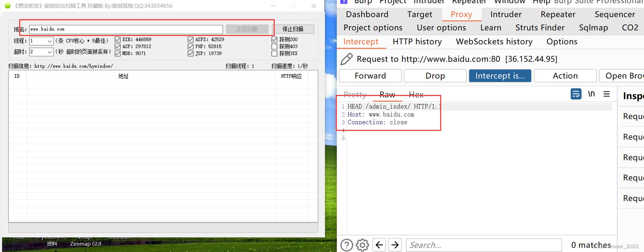
Task: Click the pencil edit icon beside Request to
Action: [x=346, y=59]
